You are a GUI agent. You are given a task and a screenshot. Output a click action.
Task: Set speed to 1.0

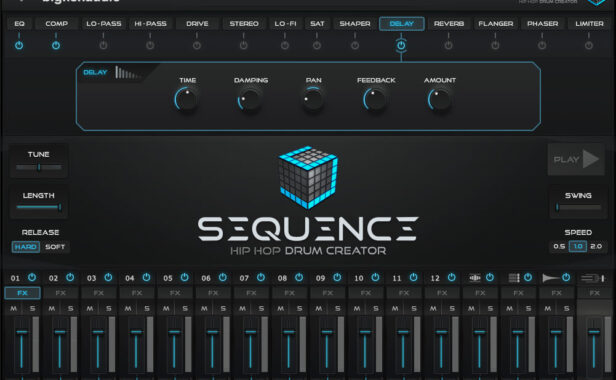click(578, 246)
